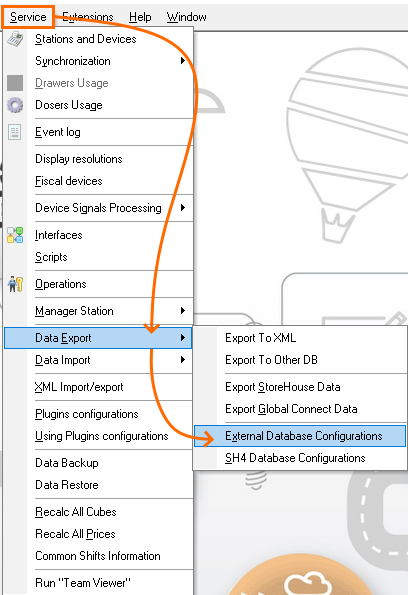Expand the Manager Station submenu arrow
408x595 pixels.
pyautogui.click(x=183, y=310)
